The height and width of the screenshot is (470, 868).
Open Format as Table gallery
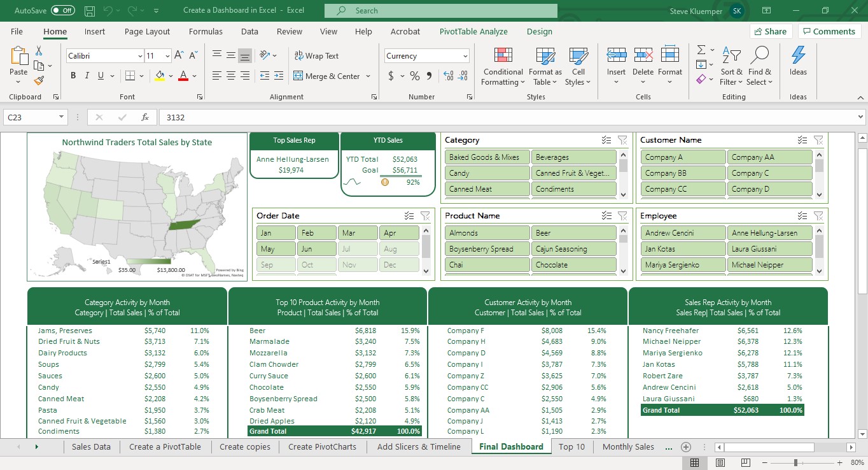545,66
